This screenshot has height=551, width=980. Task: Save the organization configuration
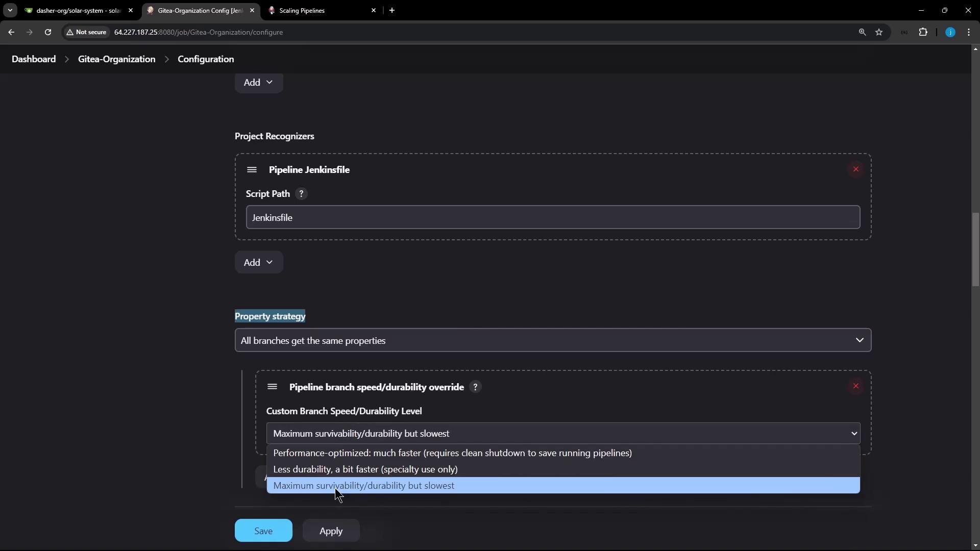263,531
